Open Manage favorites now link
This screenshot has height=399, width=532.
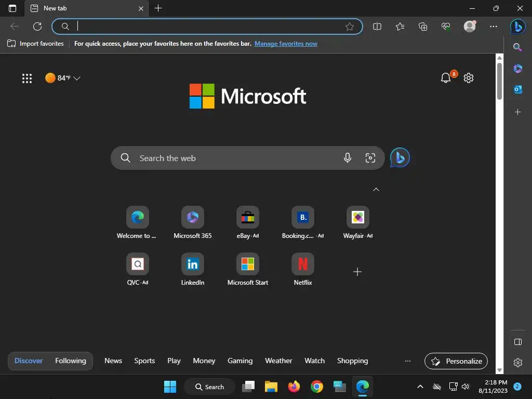tap(286, 44)
